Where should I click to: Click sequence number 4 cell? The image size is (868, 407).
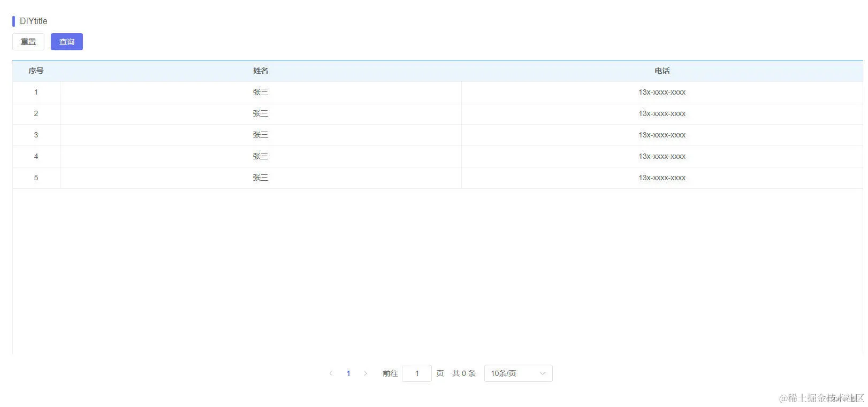click(x=36, y=156)
